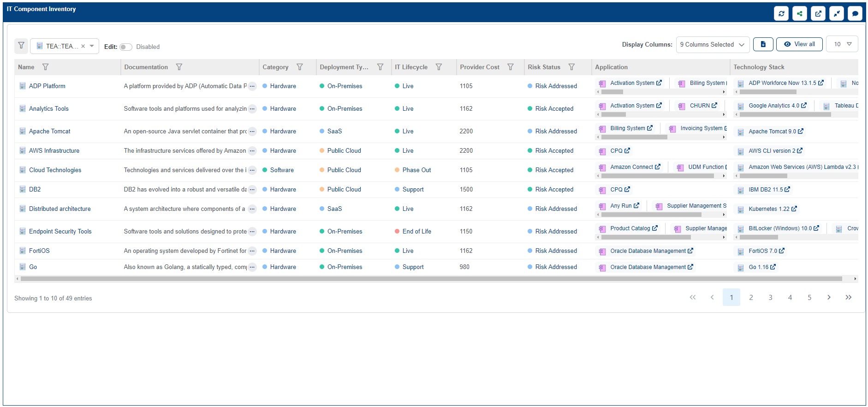868x407 pixels.
Task: Open the comments chat bubble icon
Action: (855, 13)
